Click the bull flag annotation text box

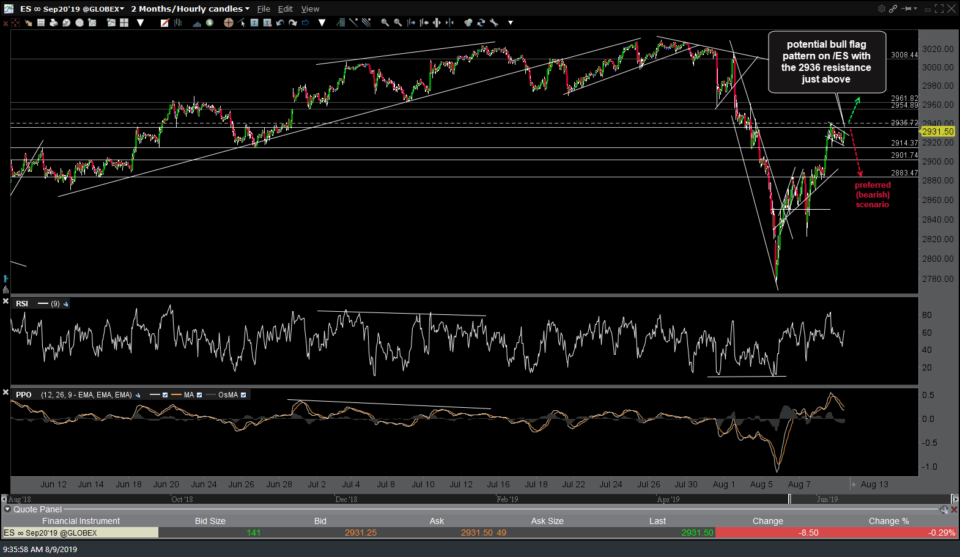[827, 62]
